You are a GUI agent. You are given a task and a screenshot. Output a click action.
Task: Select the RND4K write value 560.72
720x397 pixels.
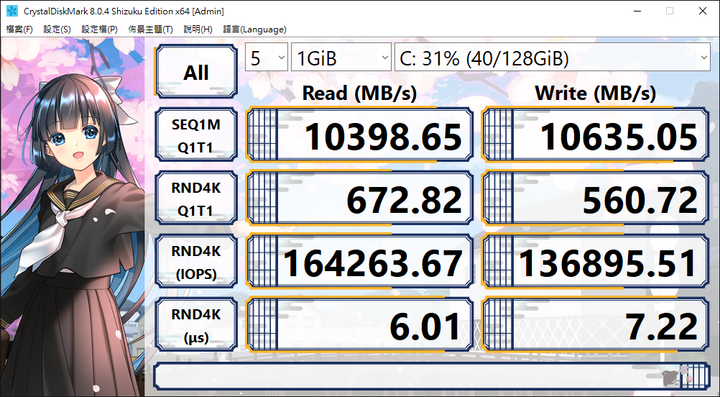595,199
